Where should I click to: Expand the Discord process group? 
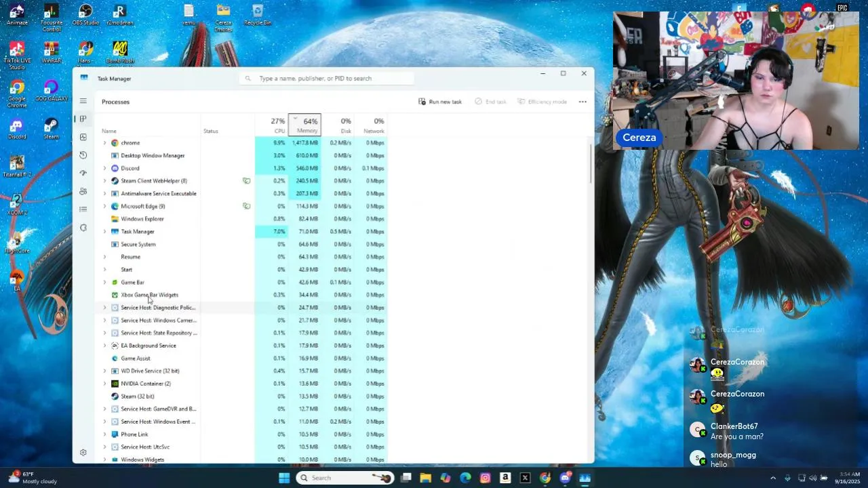point(104,168)
